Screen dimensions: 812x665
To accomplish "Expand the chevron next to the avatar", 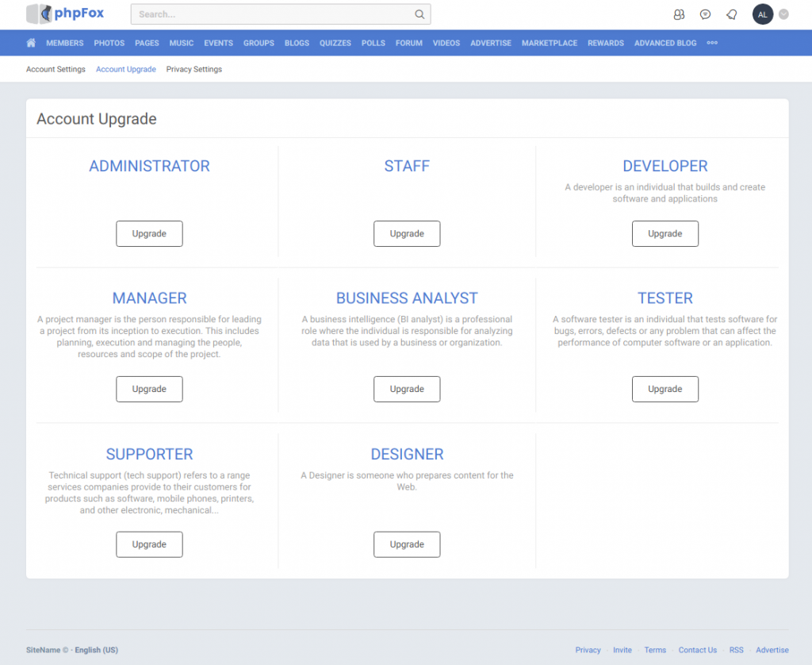I will [x=783, y=13].
